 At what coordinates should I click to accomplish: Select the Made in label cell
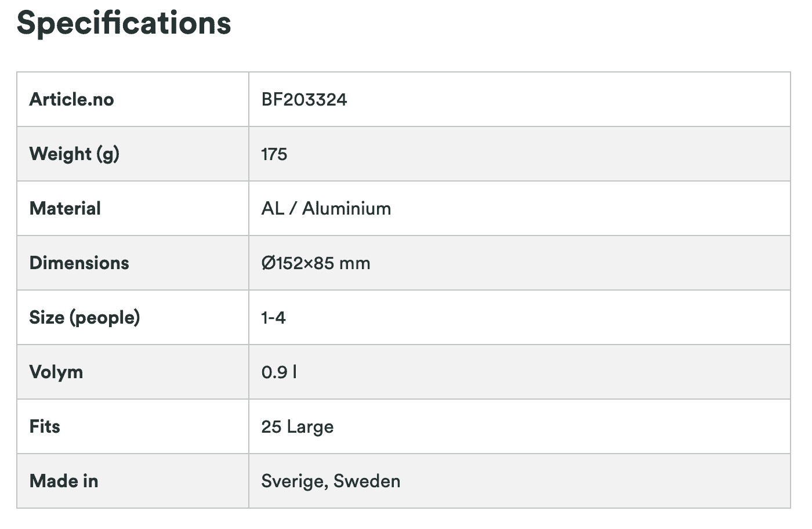pyautogui.click(x=133, y=481)
